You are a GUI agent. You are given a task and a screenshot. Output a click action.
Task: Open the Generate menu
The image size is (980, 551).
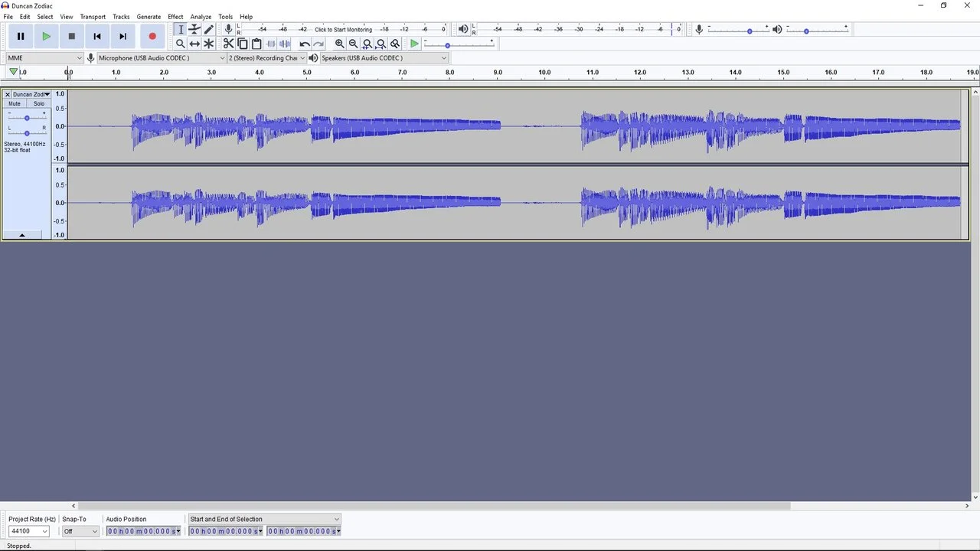[149, 16]
